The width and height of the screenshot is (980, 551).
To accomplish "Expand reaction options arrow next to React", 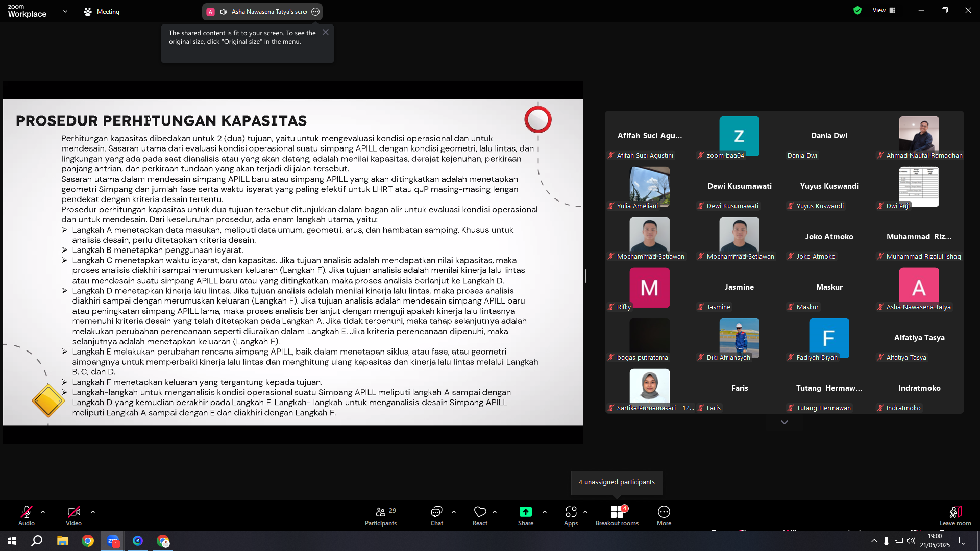I will point(495,512).
